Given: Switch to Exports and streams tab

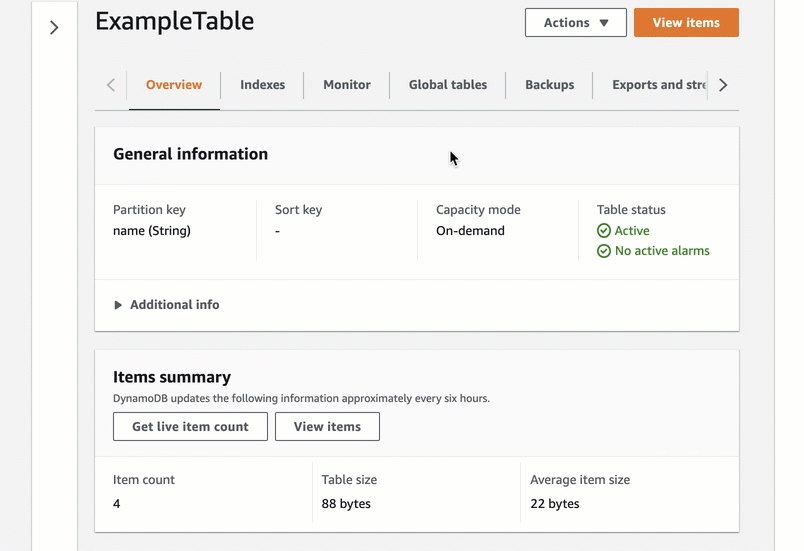Looking at the screenshot, I should pos(659,85).
